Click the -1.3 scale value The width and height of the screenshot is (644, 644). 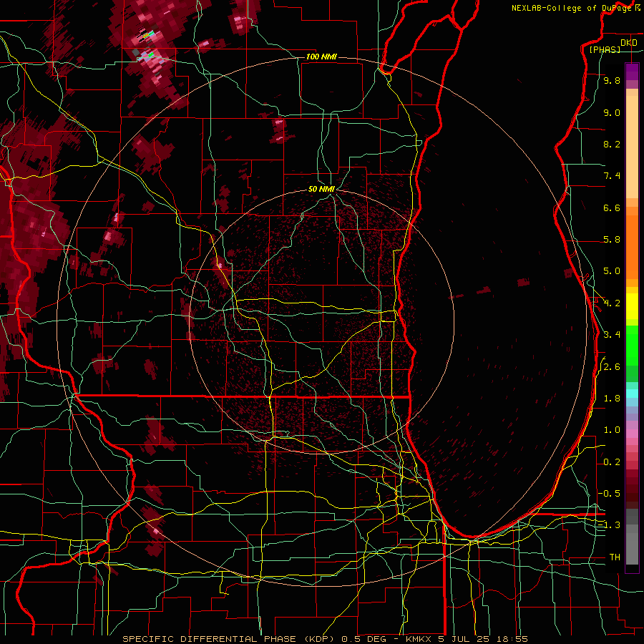point(609,525)
